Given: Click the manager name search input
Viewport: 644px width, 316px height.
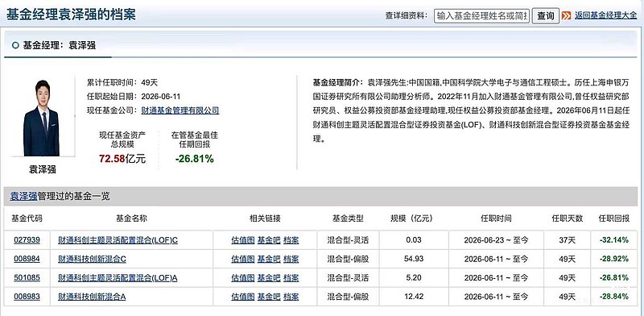Looking at the screenshot, I should point(481,16).
